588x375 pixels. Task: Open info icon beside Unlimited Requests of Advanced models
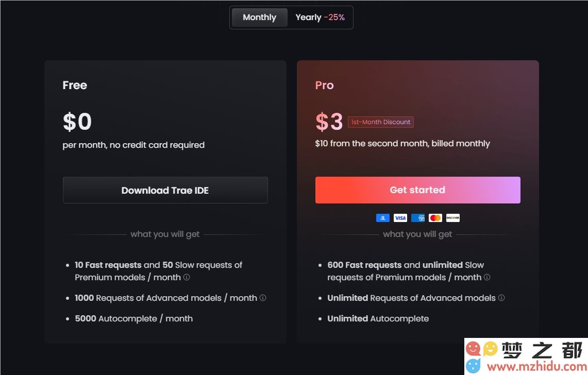coord(501,298)
